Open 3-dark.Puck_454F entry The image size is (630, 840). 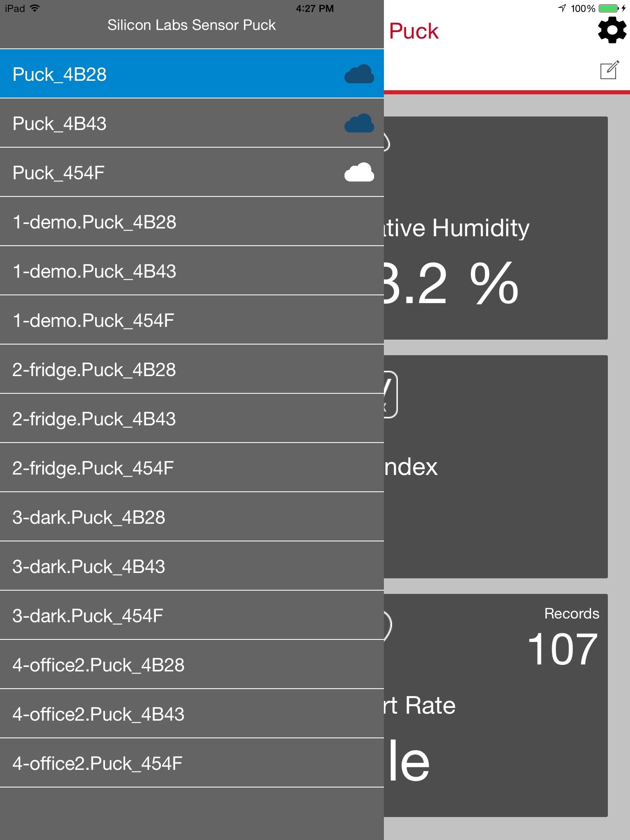164,616
